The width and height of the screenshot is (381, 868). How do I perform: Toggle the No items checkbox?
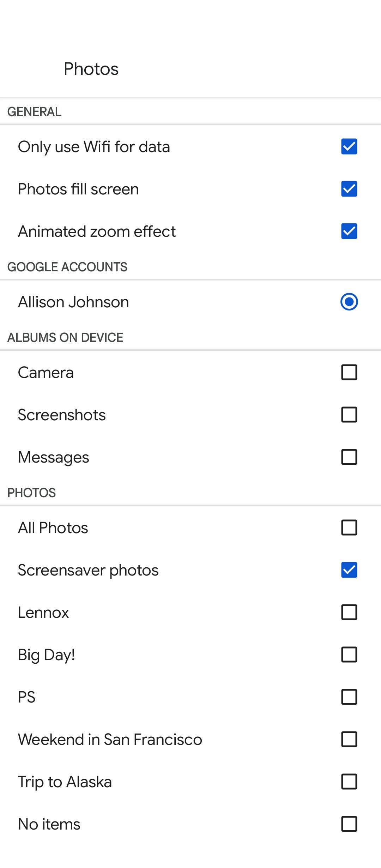[349, 824]
